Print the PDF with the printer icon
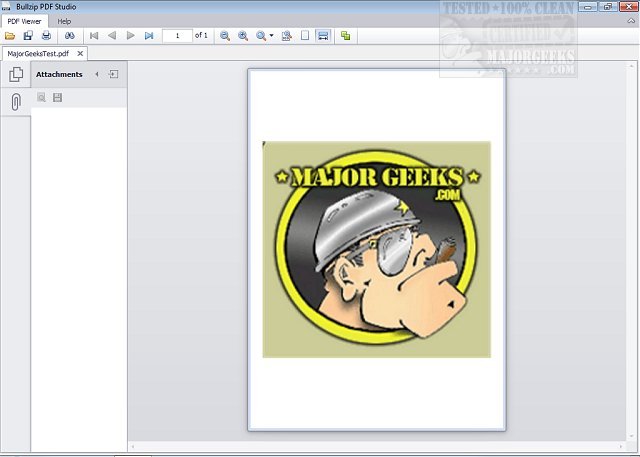Image resolution: width=640 pixels, height=457 pixels. tap(47, 36)
